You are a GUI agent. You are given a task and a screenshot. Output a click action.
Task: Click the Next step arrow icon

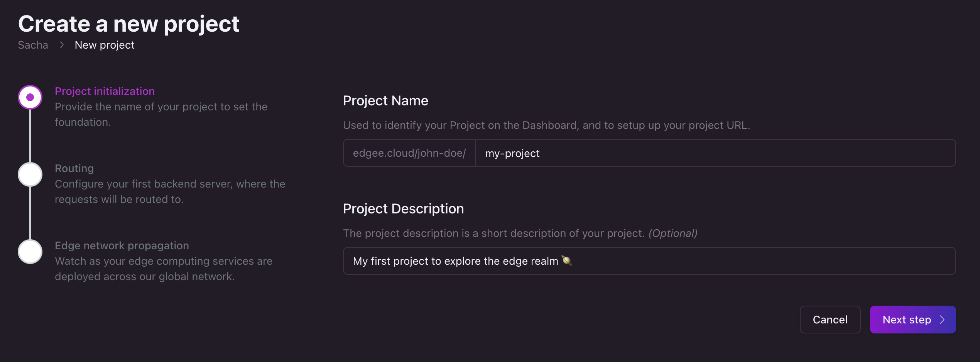point(943,320)
